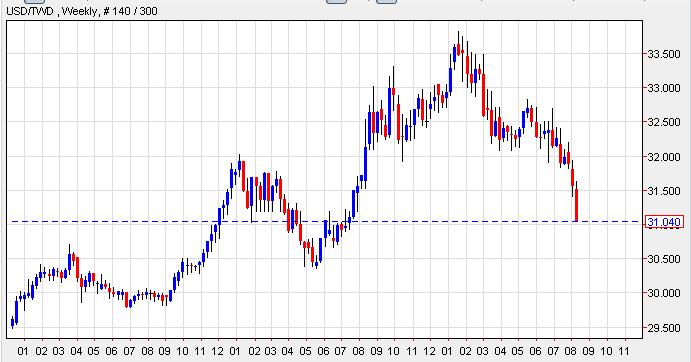Viewport: 691px width, 362px height.
Task: Select the 31.040 current price tag
Action: point(664,222)
